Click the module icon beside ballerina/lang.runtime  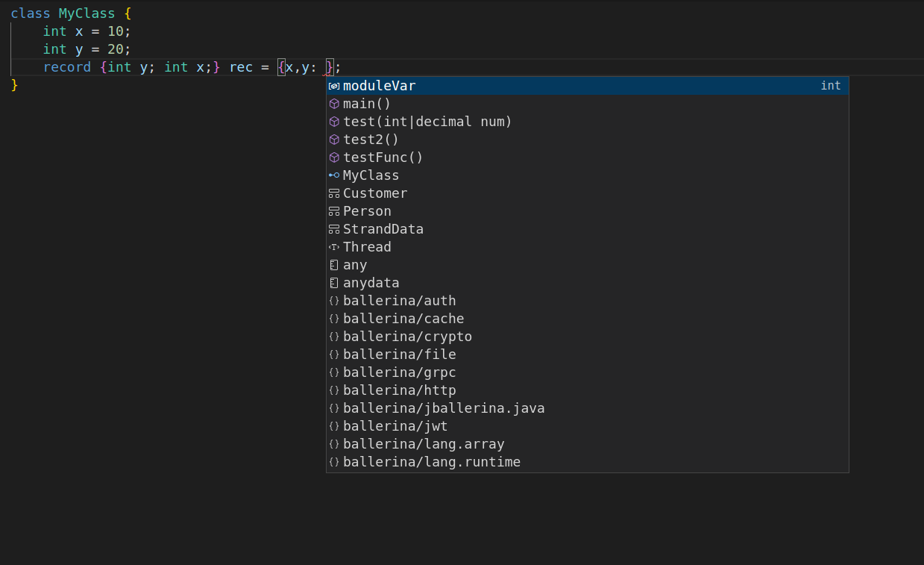334,462
